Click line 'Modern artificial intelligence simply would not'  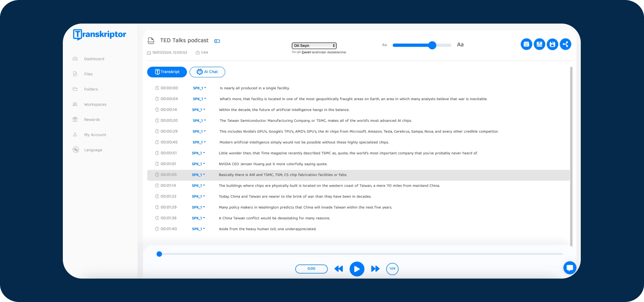(304, 143)
